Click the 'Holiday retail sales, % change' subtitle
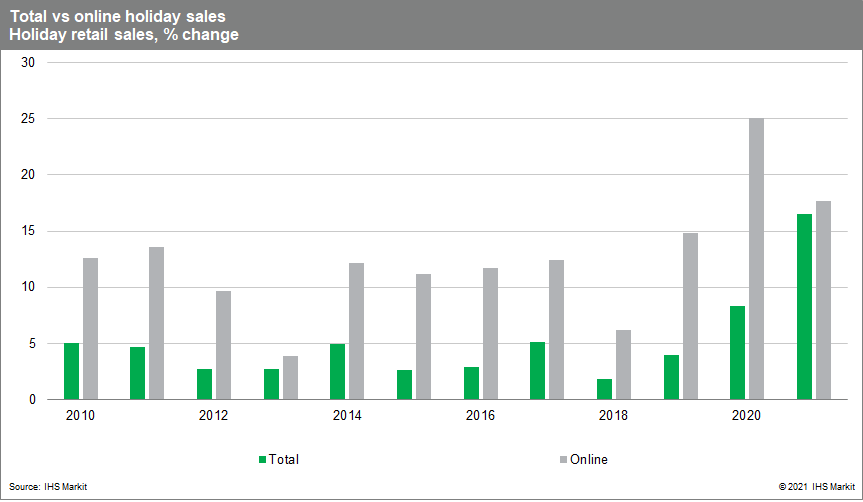863x502 pixels. click(x=124, y=35)
